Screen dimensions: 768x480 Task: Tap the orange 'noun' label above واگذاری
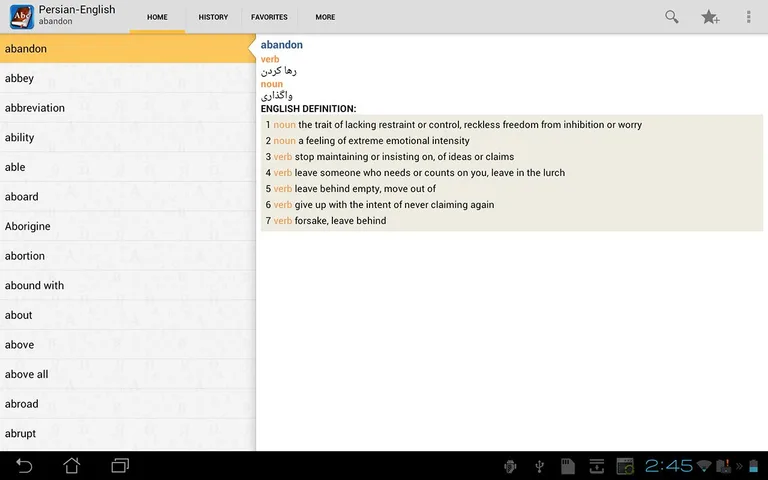click(272, 84)
